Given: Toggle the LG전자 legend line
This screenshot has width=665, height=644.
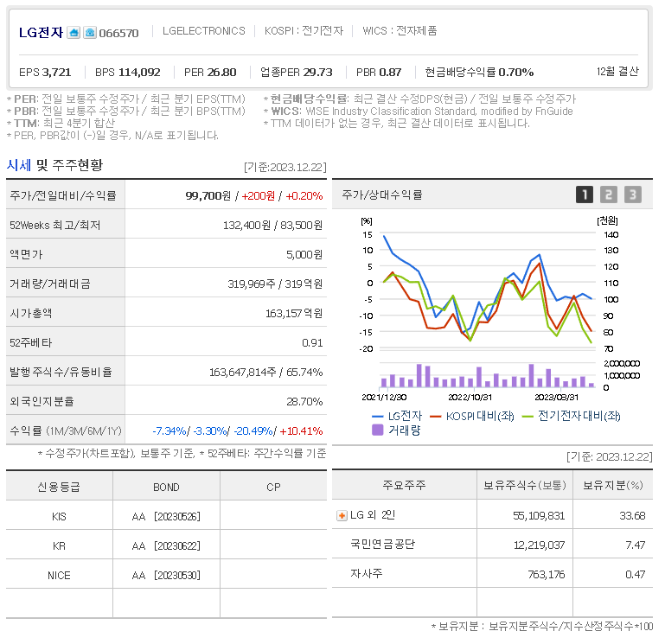Looking at the screenshot, I should (397, 417).
